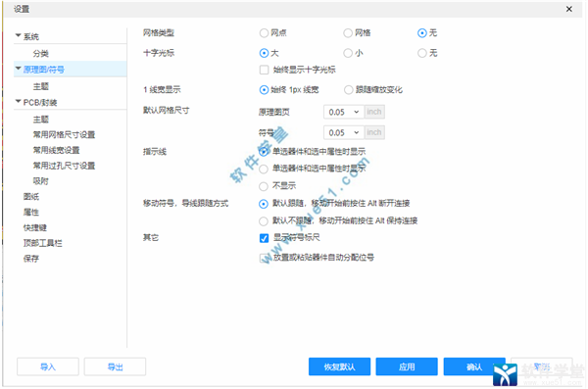
Task: Click the 应用 button
Action: click(x=407, y=366)
